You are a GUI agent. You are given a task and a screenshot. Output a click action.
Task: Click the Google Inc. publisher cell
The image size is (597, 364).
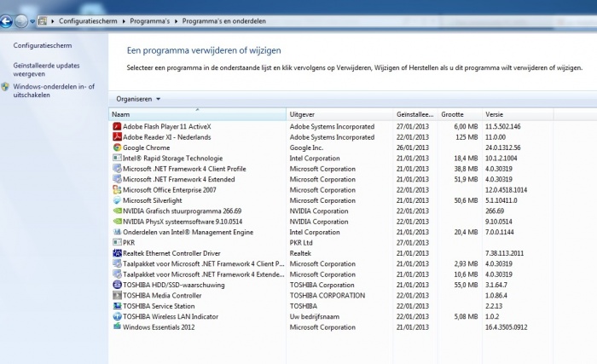pos(306,147)
